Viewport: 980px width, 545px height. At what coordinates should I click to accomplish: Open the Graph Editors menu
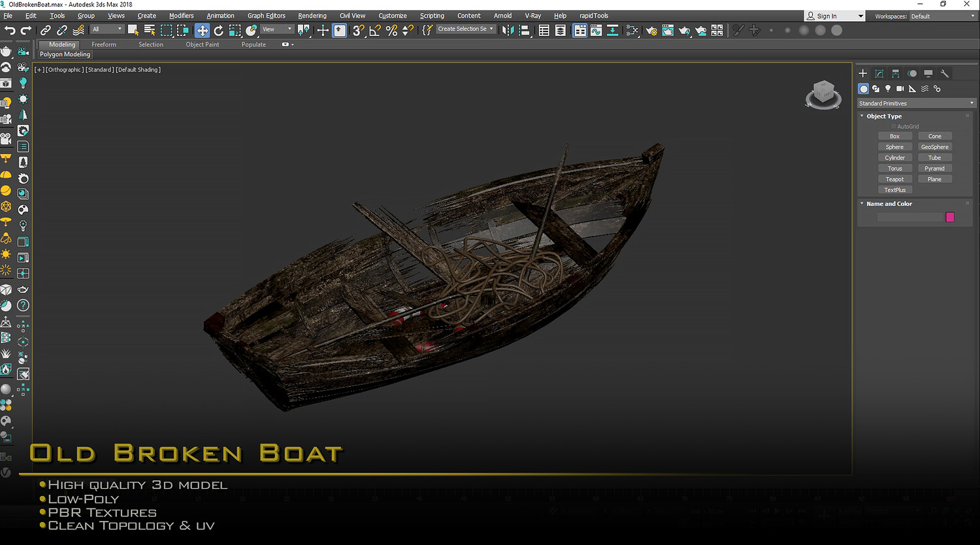pos(266,16)
